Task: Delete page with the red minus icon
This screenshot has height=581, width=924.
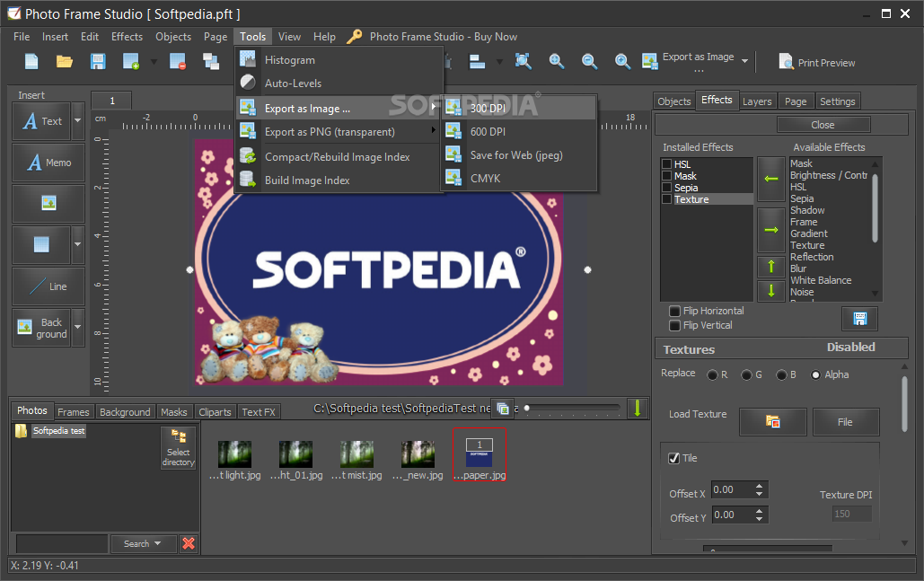Action: (178, 61)
